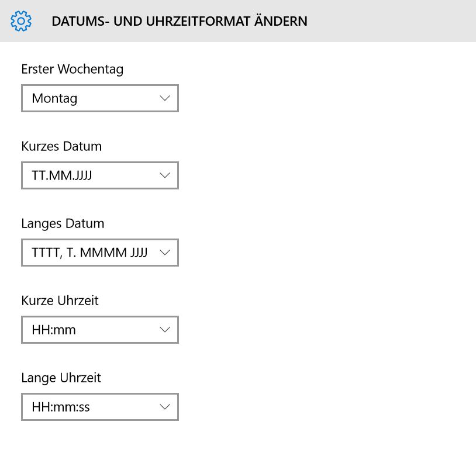Expand the Langes Datum combo box
476x456 pixels.
click(x=100, y=253)
